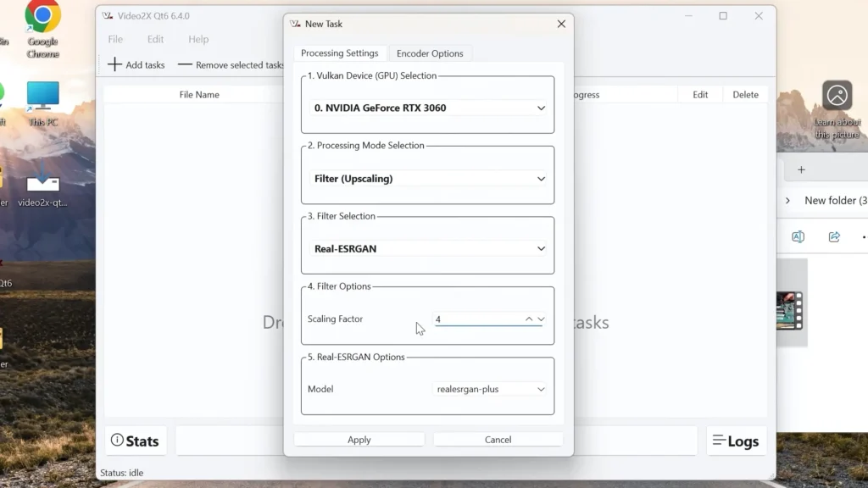Click the Add tasks plus button

point(136,64)
